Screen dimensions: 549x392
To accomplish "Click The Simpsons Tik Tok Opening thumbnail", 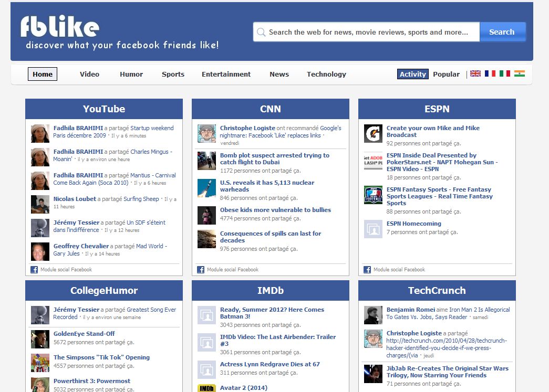I will pos(40,363).
